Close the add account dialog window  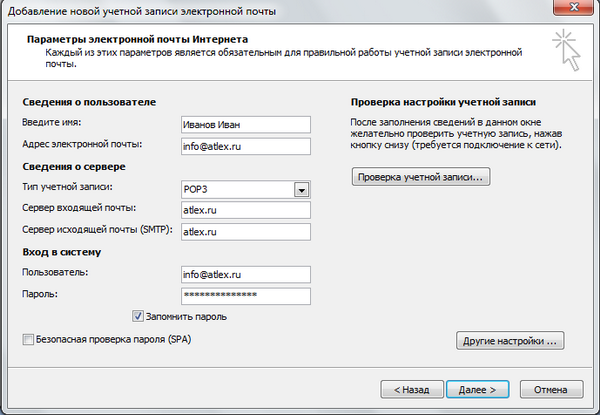[574, 7]
